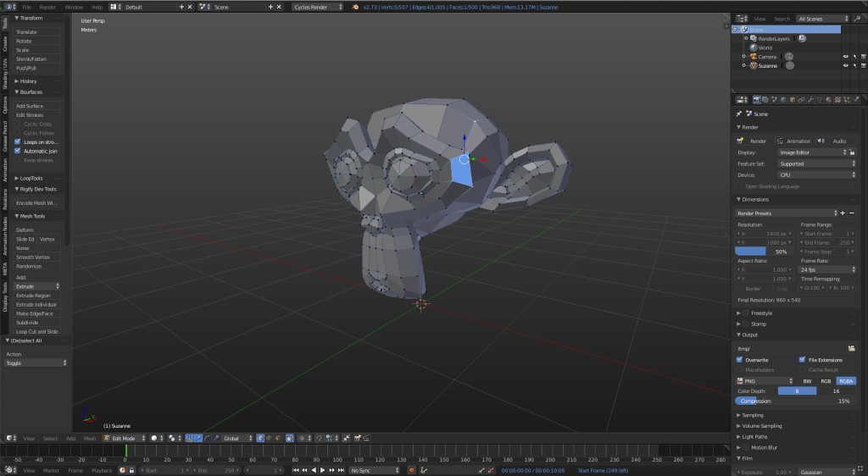
Task: Enable the Motion Blur checkbox
Action: pos(746,447)
